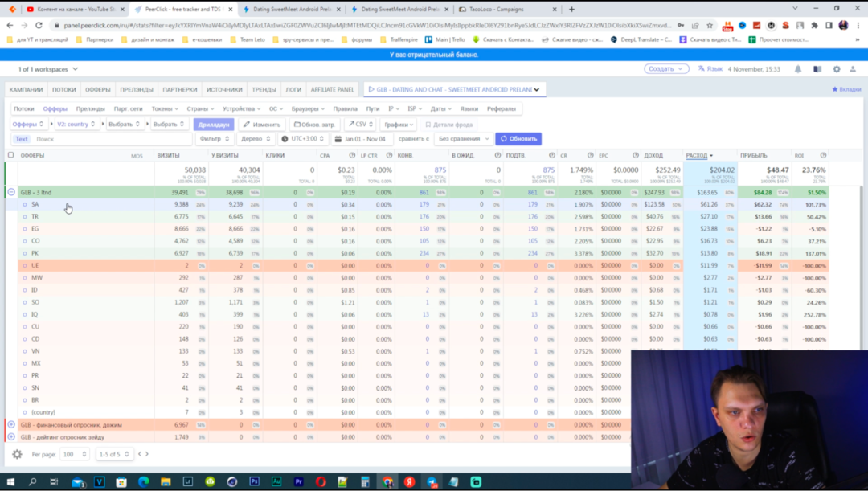This screenshot has height=491, width=868.
Task: Open the Без сравнения comparison dropdown
Action: tap(464, 139)
